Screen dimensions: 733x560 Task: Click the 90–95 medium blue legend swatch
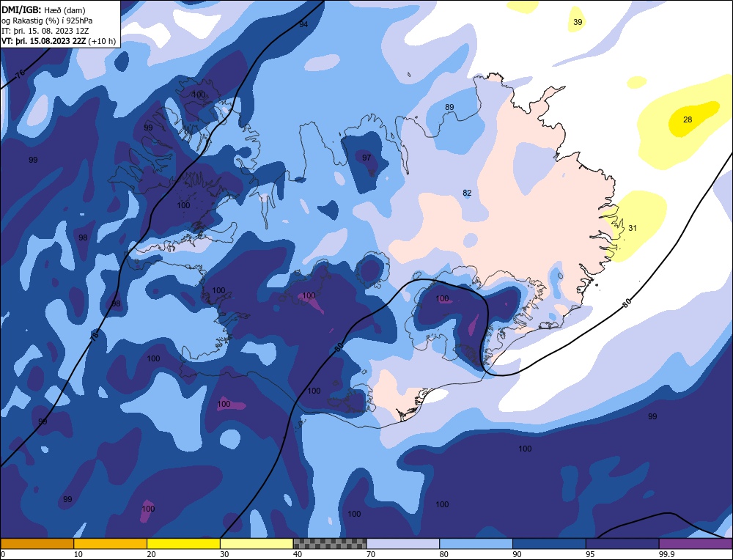tap(549, 544)
